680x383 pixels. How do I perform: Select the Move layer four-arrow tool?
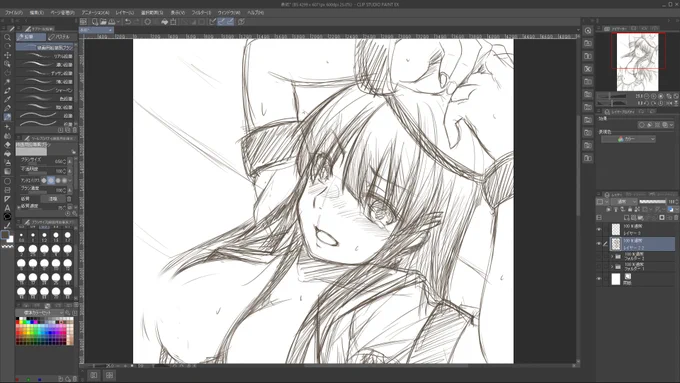(7, 55)
